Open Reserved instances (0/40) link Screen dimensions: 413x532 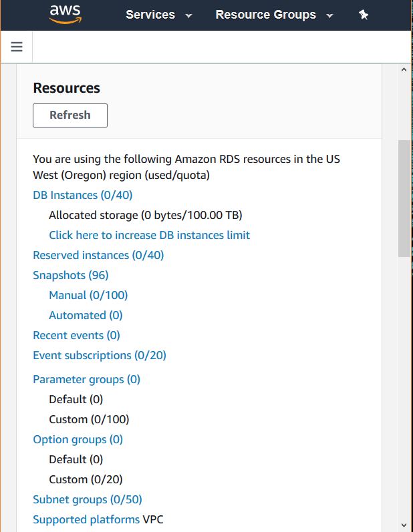pos(98,255)
